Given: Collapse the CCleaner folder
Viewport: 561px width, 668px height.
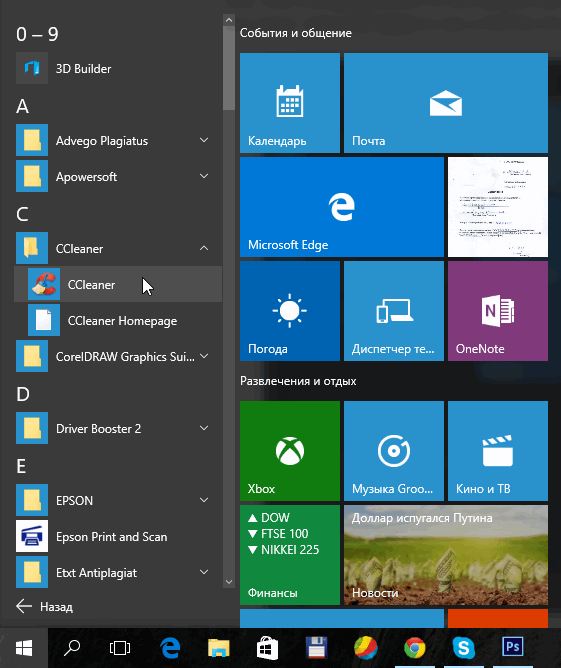Looking at the screenshot, I should (204, 248).
